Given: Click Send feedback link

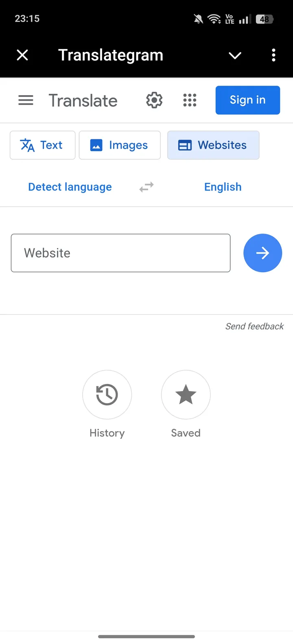Looking at the screenshot, I should pos(255,326).
